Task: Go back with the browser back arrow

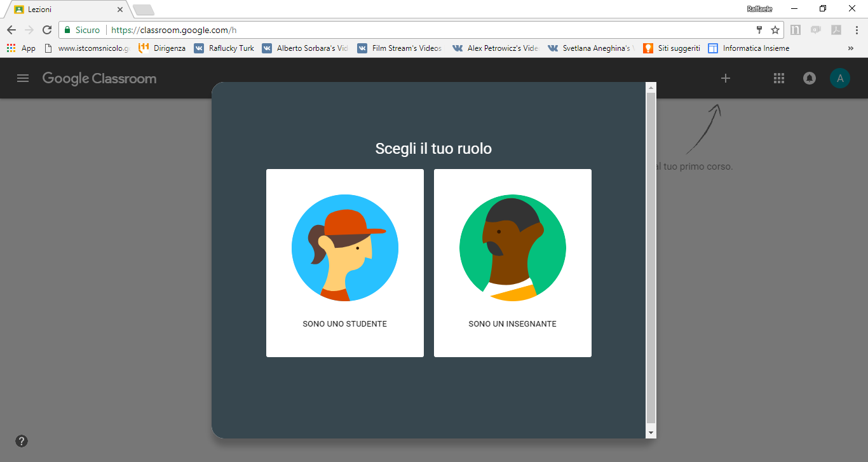Action: (x=11, y=30)
